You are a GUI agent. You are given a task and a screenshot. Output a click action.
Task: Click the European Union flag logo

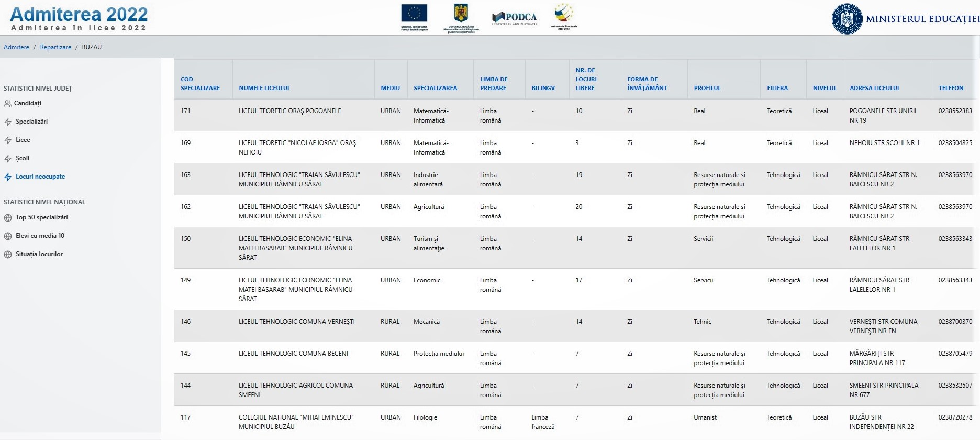pos(414,17)
